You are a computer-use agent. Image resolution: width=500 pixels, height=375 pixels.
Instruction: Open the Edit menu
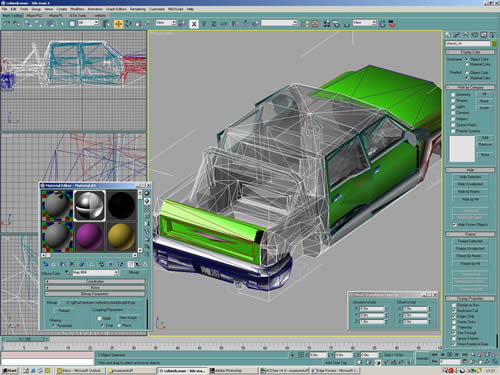click(14, 9)
